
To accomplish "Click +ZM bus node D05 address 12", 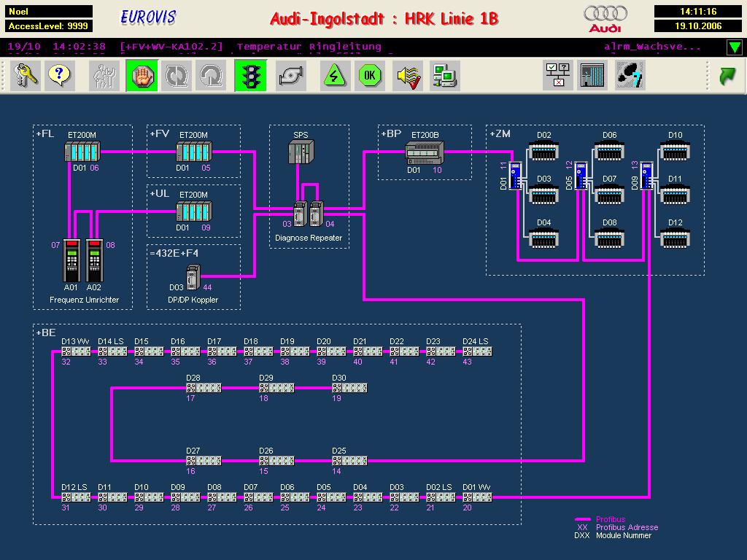I will tap(581, 176).
